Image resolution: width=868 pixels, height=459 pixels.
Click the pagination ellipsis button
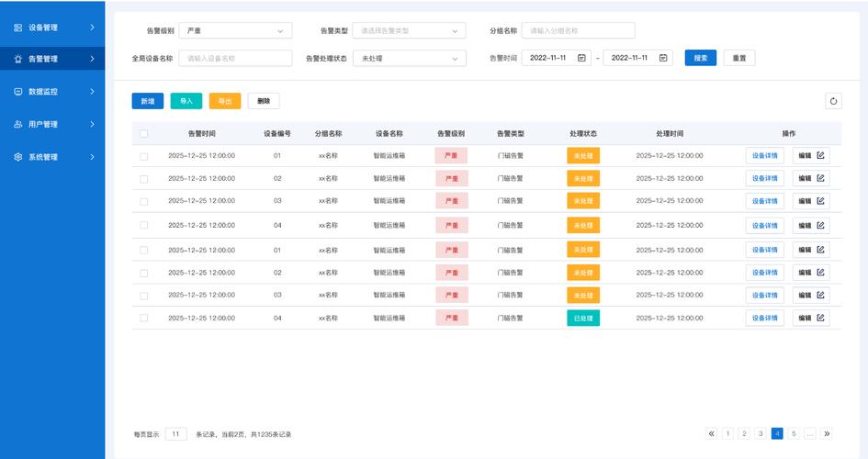810,434
